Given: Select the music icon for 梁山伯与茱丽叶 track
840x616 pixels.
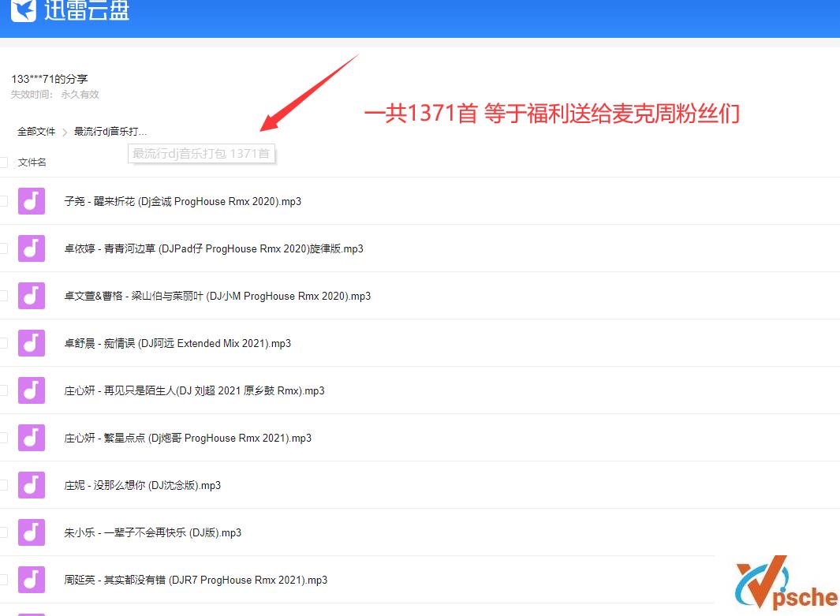Looking at the screenshot, I should tap(32, 296).
